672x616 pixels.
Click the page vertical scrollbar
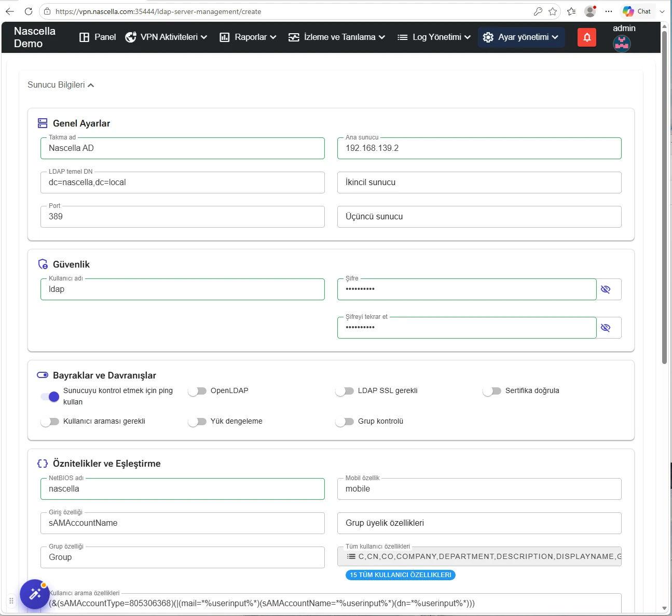click(664, 197)
